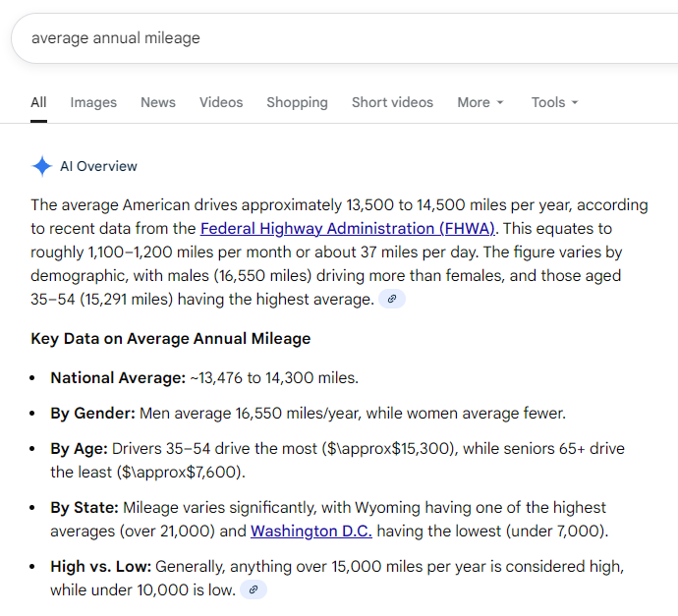
Task: Click the 'National Average:' bullet label
Action: coord(118,378)
